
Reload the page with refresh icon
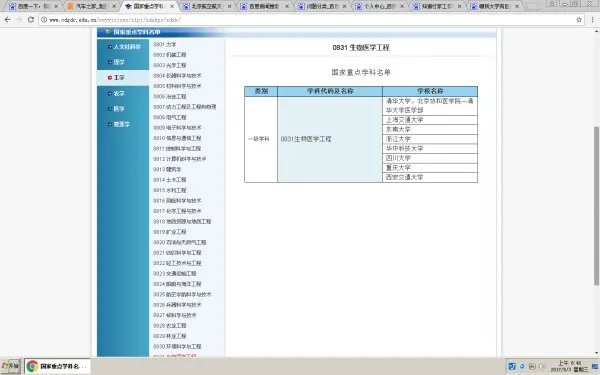point(31,20)
